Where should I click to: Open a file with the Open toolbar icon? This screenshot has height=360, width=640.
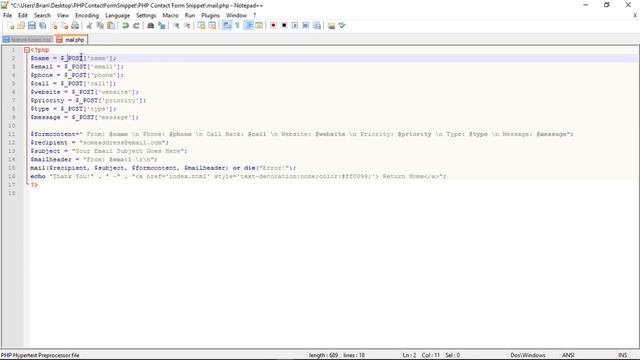21,26
